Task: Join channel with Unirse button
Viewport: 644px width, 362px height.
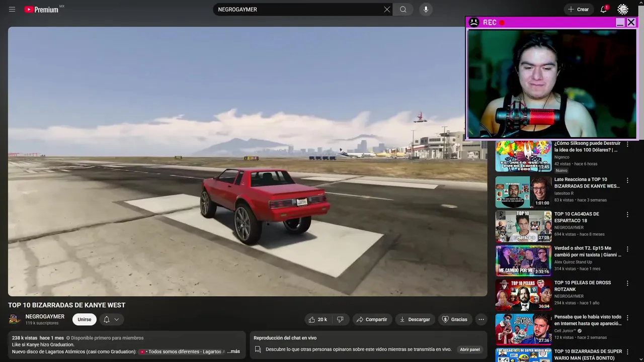Action: tap(85, 319)
